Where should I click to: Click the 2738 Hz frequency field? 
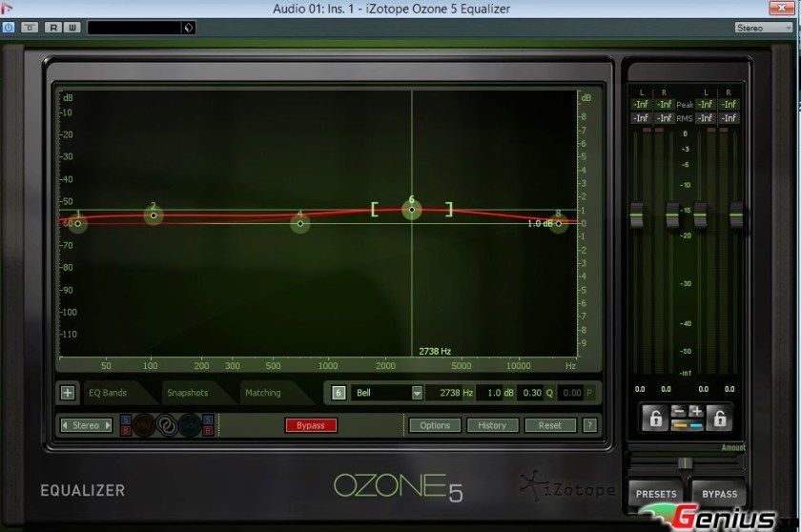(x=449, y=393)
